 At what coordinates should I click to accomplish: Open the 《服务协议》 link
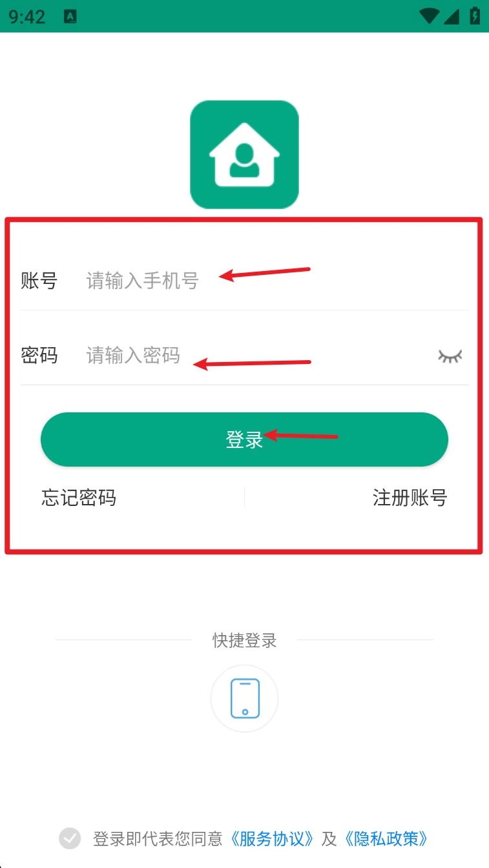(x=272, y=838)
